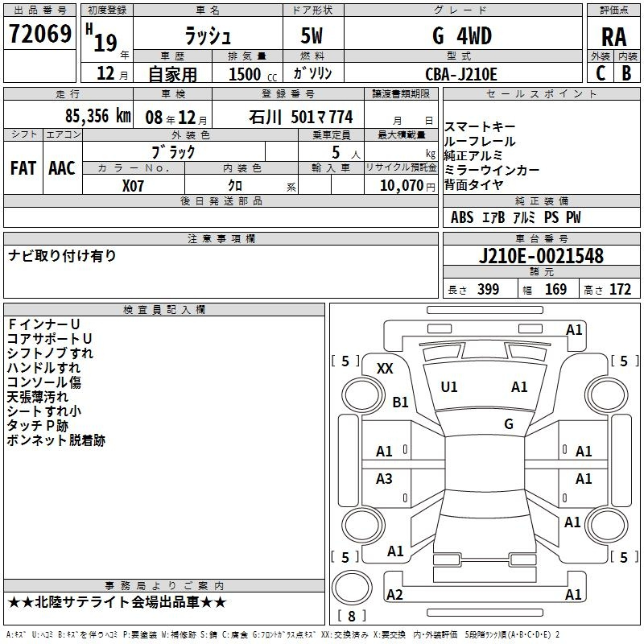
Task: Click the U1 dent mark on the hood
Action: point(449,387)
